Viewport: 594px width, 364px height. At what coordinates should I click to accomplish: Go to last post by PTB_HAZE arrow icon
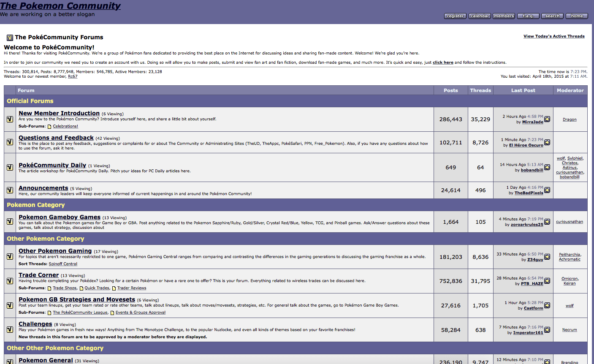[547, 281]
